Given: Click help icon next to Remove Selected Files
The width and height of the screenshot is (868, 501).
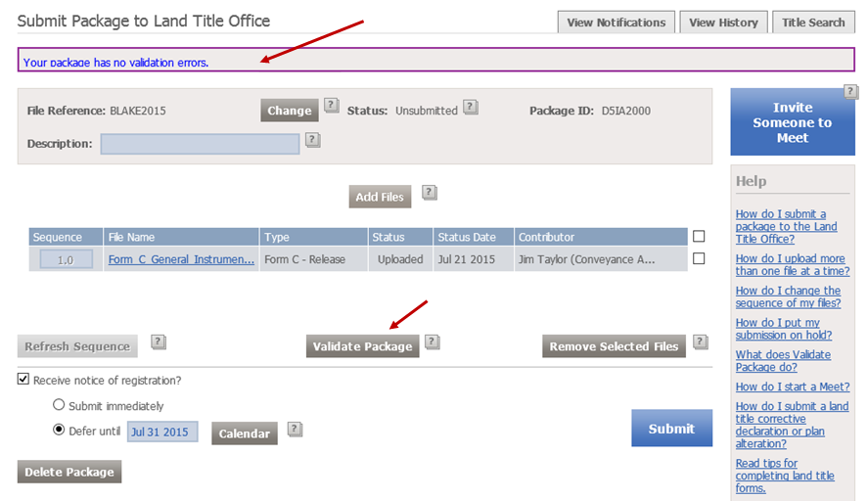Looking at the screenshot, I should (700, 342).
